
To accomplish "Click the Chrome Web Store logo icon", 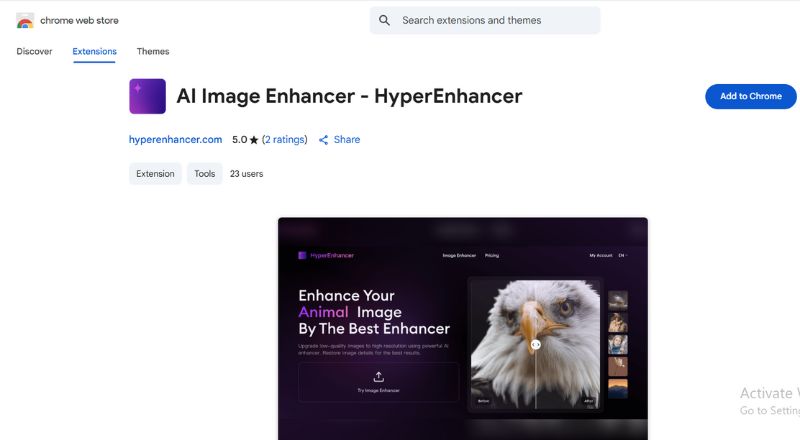I will [25, 21].
